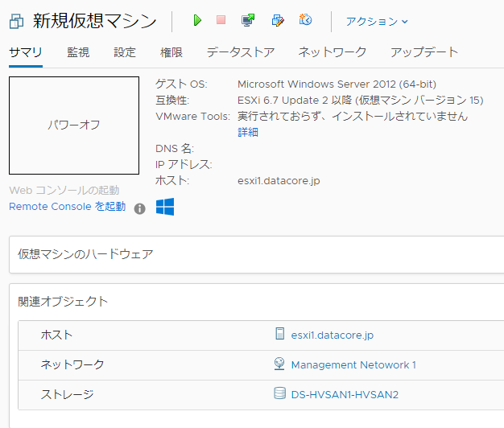504x428 pixels.
Task: Click the 関連オブジェクト panel header
Action: (x=63, y=302)
